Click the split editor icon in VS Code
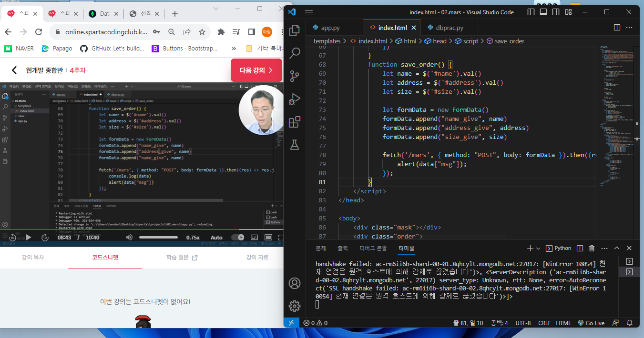This screenshot has width=644, height=338. pos(617,28)
